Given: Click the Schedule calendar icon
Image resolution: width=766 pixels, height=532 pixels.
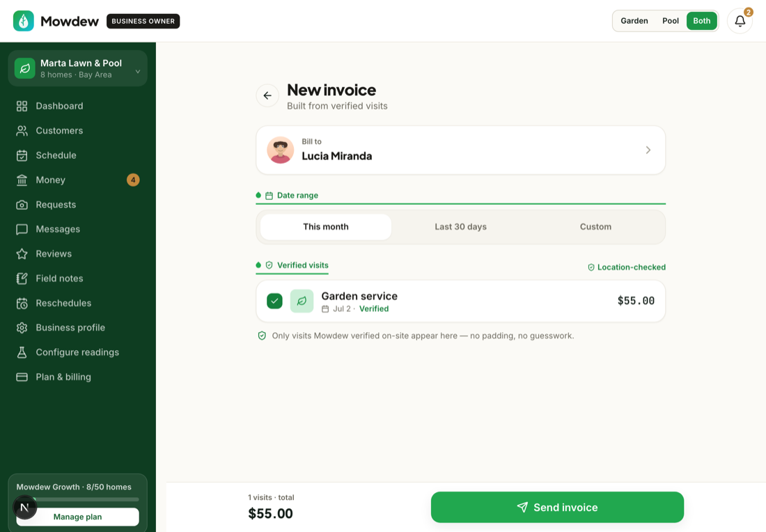Looking at the screenshot, I should (22, 155).
